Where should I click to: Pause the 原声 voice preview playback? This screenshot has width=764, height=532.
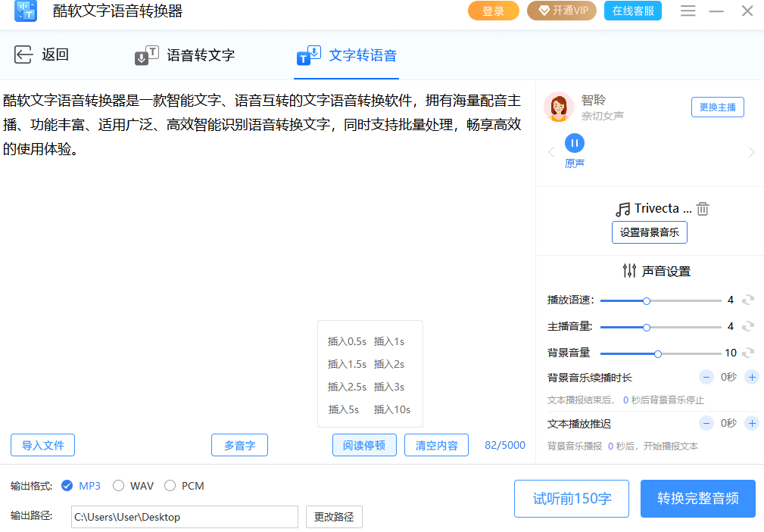(x=575, y=142)
